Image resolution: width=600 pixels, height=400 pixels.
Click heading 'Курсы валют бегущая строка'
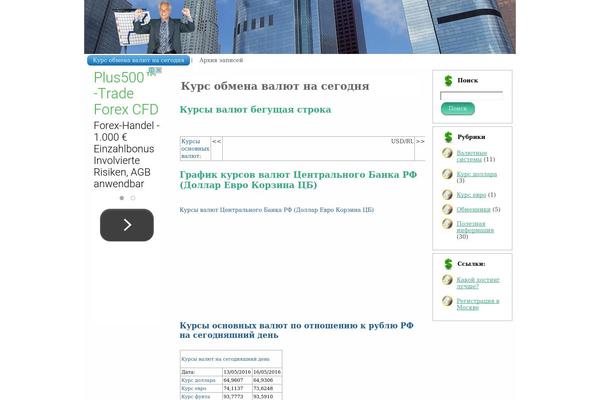[255, 109]
